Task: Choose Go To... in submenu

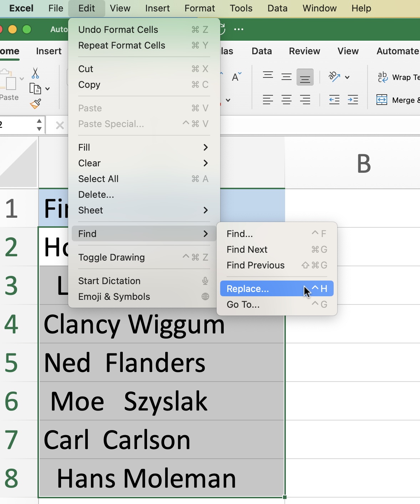Action: tap(277, 304)
